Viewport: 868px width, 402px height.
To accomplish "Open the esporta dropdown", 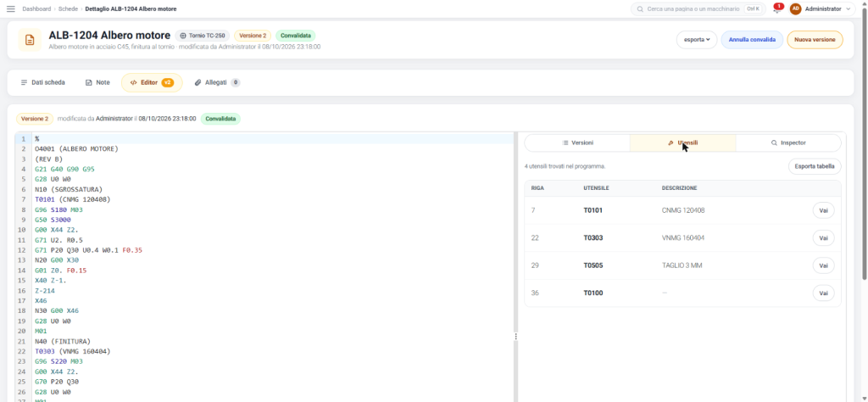I will tap(697, 40).
